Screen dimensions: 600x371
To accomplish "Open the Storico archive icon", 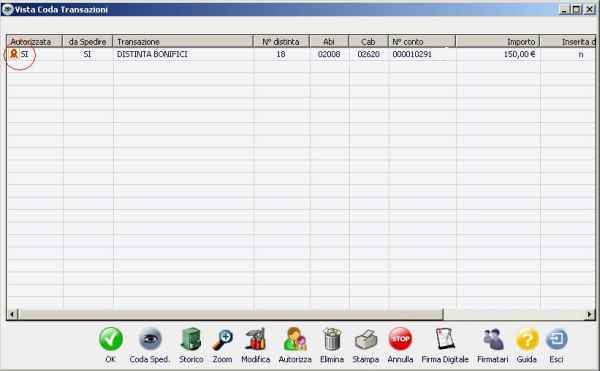I will point(191,339).
